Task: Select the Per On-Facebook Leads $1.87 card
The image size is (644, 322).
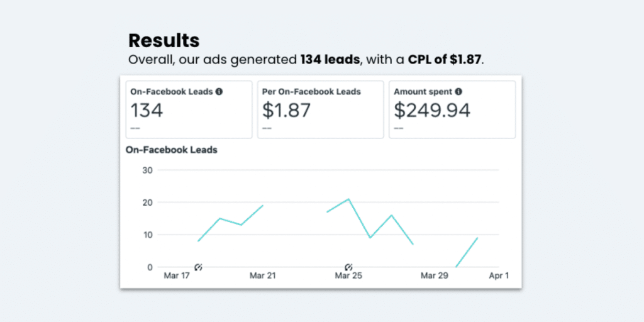Action: 320,109
